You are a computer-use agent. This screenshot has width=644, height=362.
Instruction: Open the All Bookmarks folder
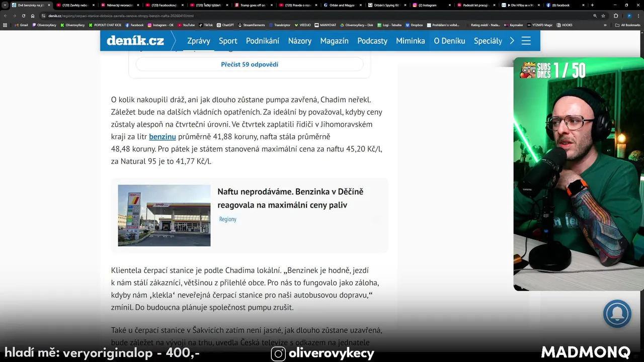[628, 25]
